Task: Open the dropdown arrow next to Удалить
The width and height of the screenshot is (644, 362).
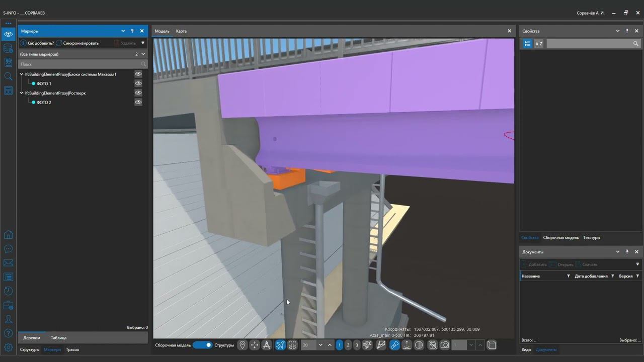Action: (x=143, y=43)
